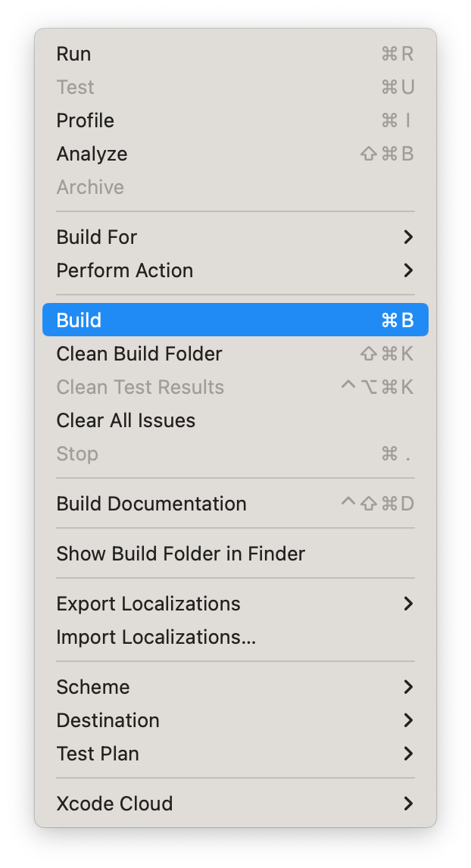Screen dimensions: 471x868
Task: Open Import Localizations dialog
Action: 157,637
